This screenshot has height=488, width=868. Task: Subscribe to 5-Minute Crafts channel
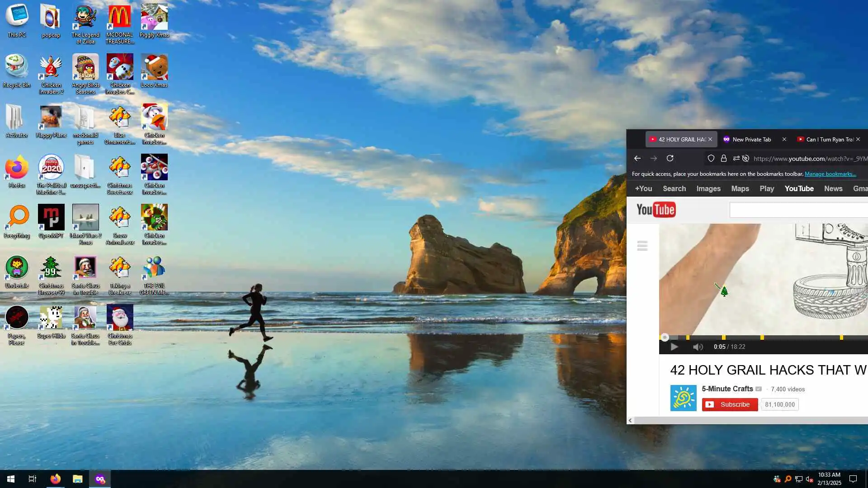730,404
